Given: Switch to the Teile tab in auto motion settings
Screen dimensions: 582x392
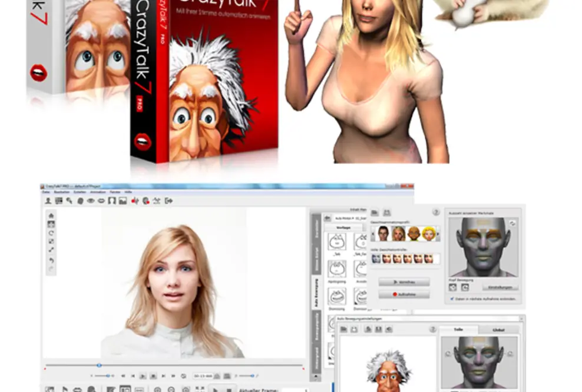Looking at the screenshot, I should point(458,330).
